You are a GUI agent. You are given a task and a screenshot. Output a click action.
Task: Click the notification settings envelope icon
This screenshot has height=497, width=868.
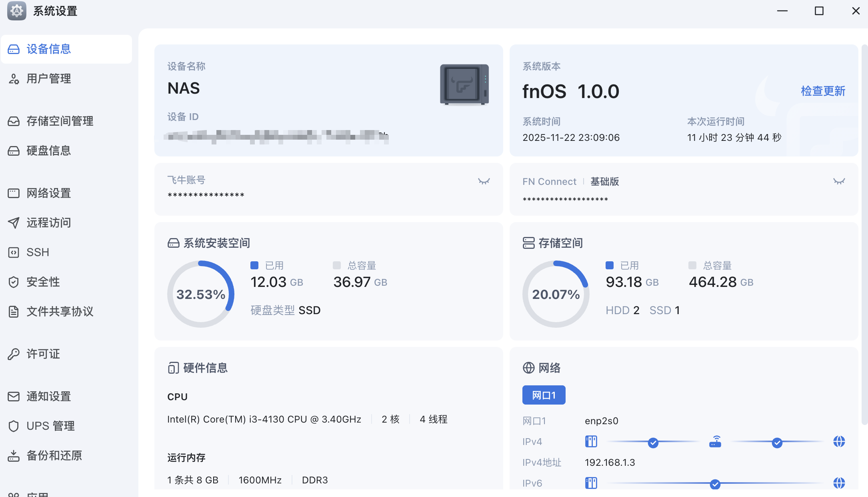pyautogui.click(x=14, y=397)
